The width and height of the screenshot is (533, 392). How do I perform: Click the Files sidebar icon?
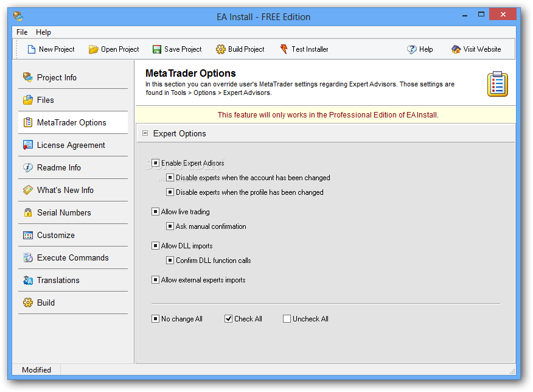click(x=28, y=100)
